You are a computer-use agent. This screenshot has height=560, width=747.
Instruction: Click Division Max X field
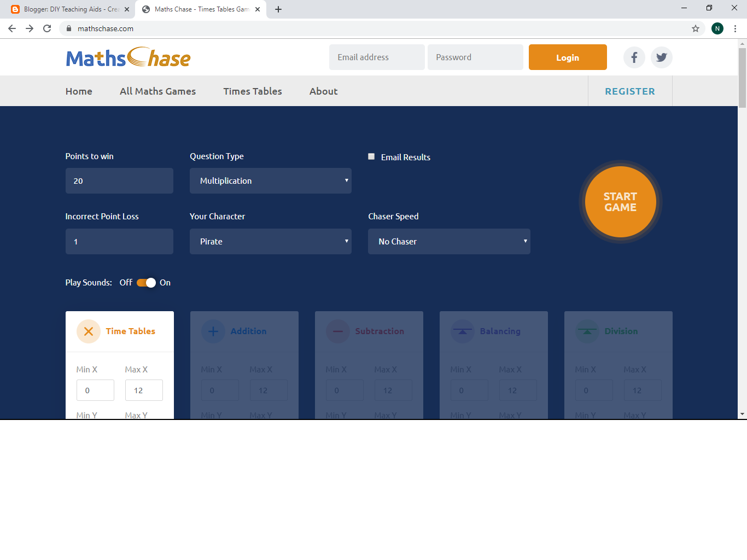click(x=643, y=390)
